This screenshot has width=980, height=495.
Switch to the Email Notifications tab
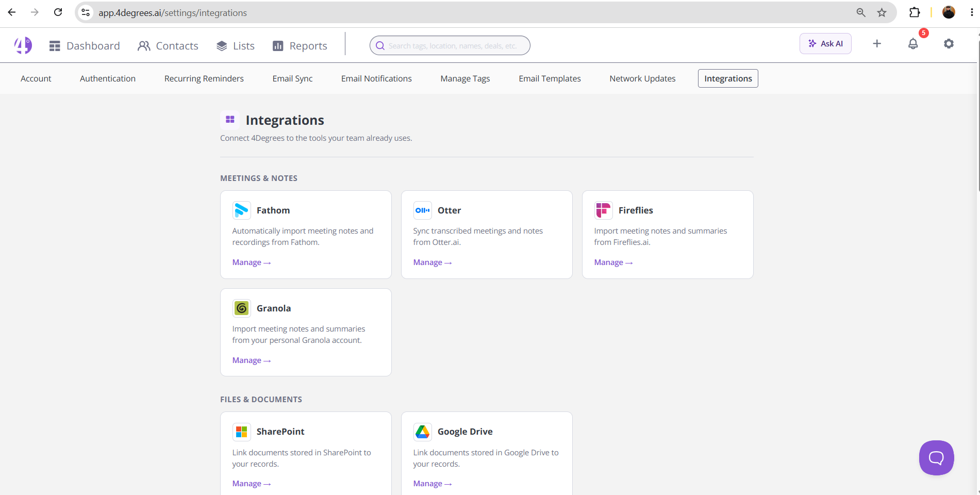[376, 78]
